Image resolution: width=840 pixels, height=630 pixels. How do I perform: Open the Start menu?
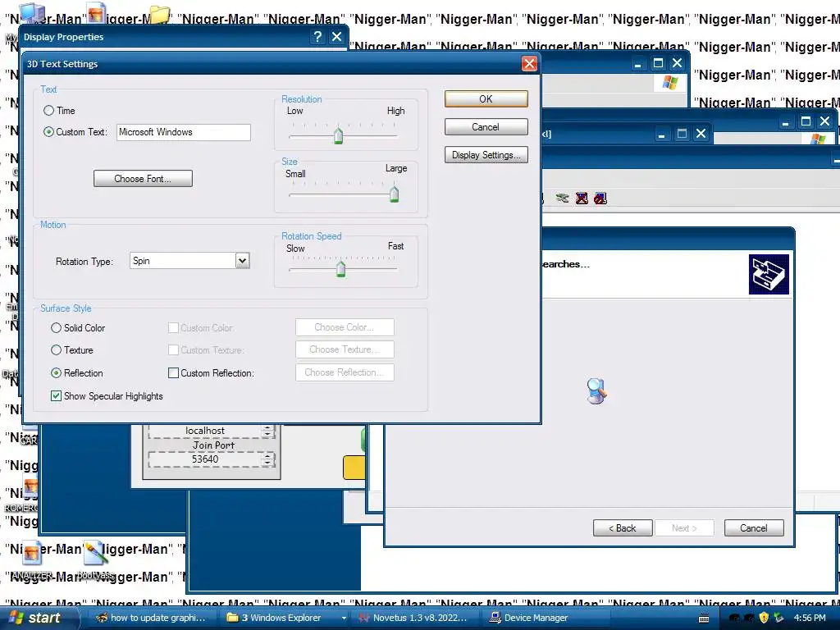pos(35,618)
